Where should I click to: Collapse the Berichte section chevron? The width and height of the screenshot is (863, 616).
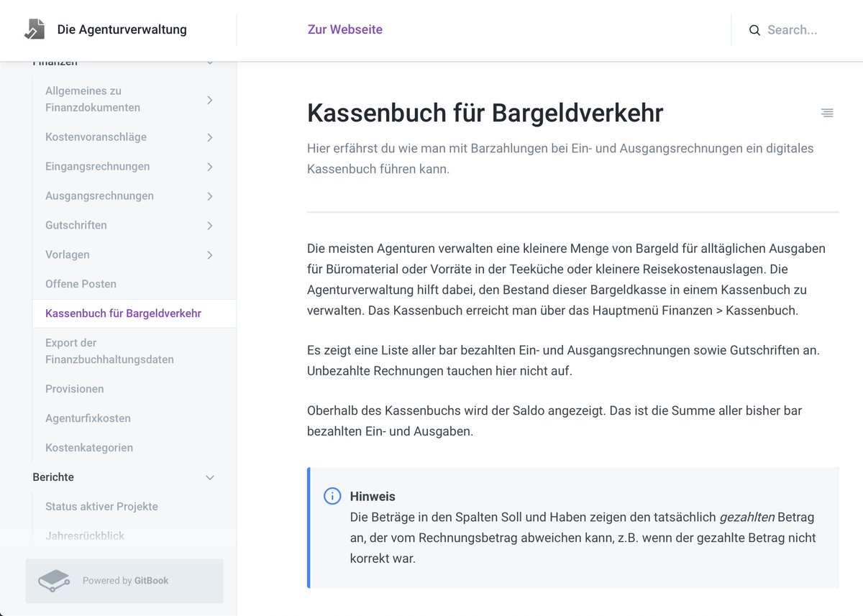click(210, 477)
